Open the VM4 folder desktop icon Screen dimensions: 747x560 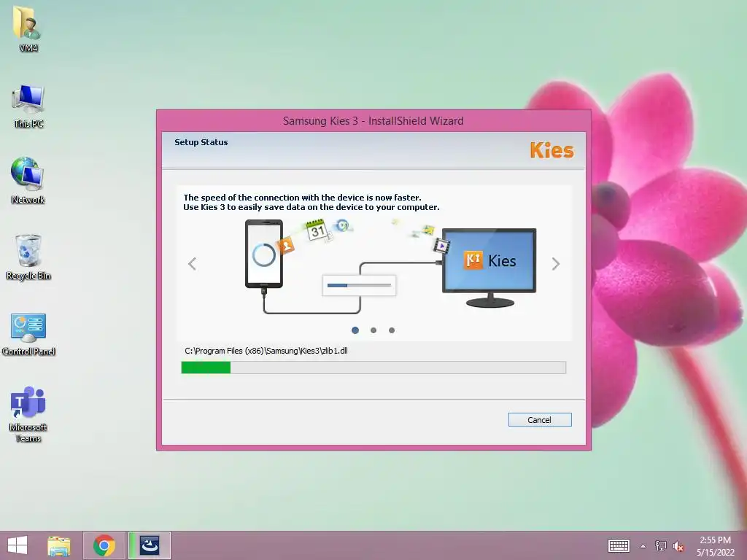point(28,28)
